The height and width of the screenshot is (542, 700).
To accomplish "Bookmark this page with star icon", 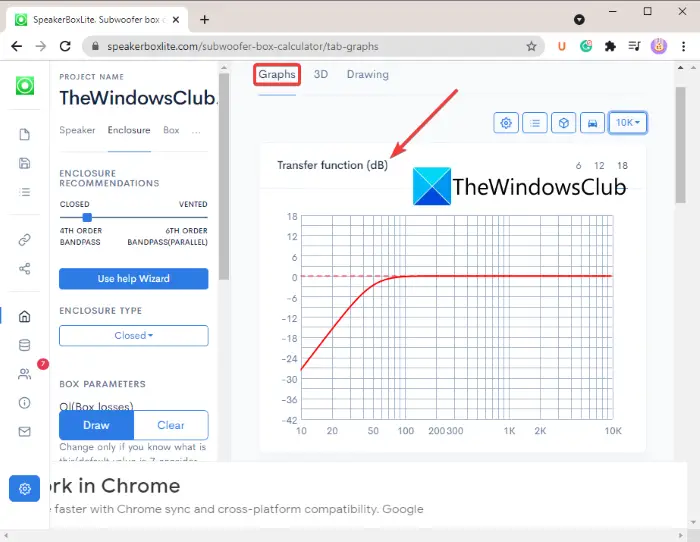I will (531, 46).
